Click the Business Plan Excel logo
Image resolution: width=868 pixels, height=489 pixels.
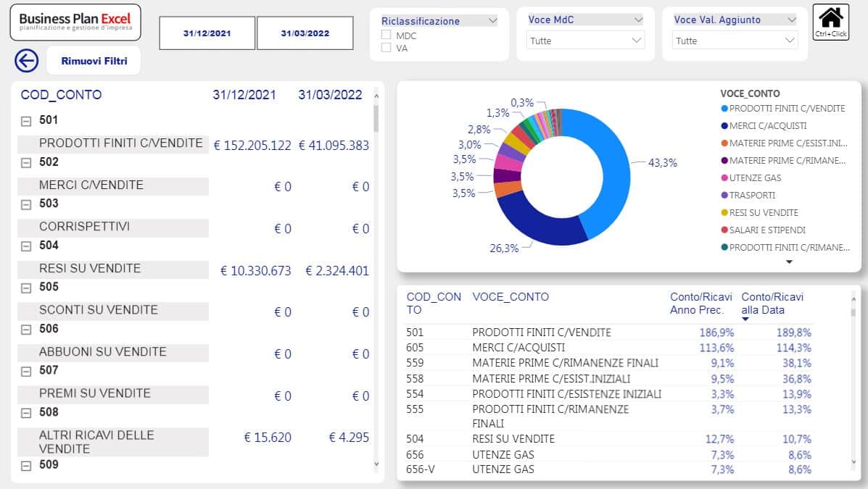click(75, 22)
